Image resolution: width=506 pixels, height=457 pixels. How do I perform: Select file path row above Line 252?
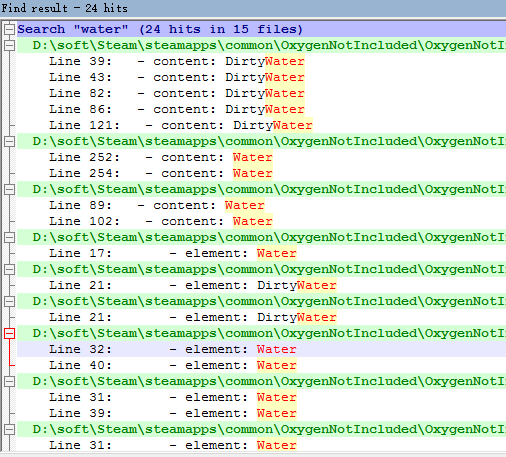(x=261, y=141)
